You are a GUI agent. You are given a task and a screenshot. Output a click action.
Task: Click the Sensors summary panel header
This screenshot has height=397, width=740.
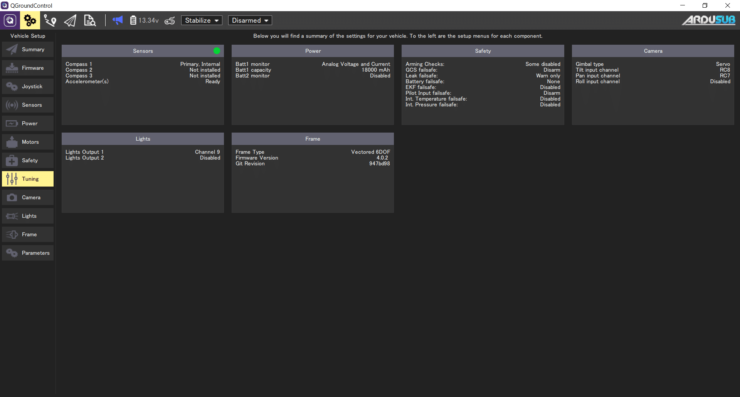point(143,51)
